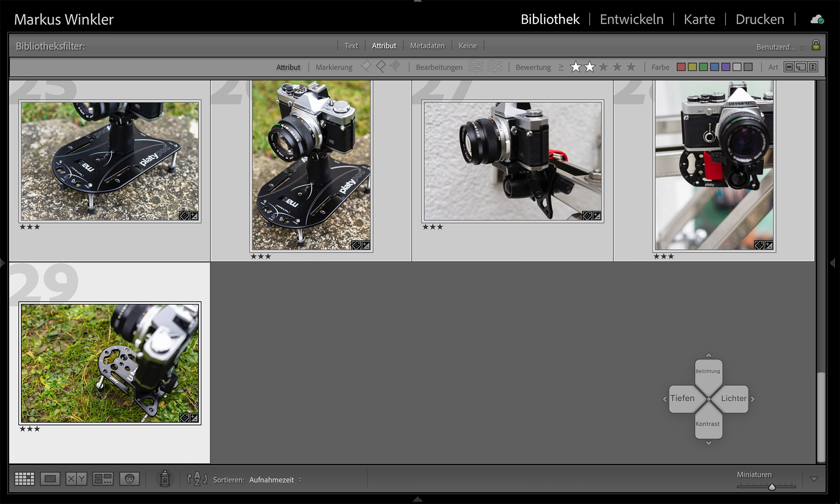
Task: Filter by flagged photos flag icon
Action: coord(366,66)
